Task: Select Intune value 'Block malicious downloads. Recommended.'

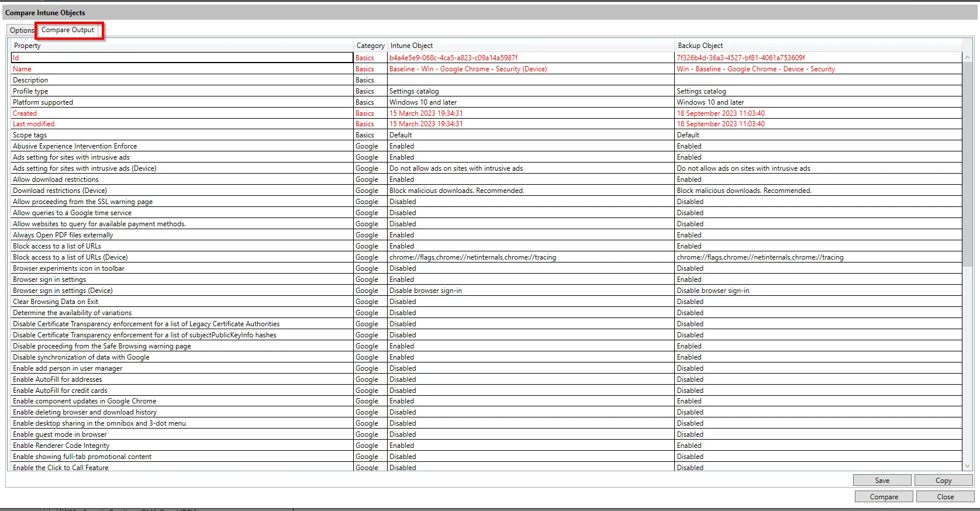Action: coord(457,191)
